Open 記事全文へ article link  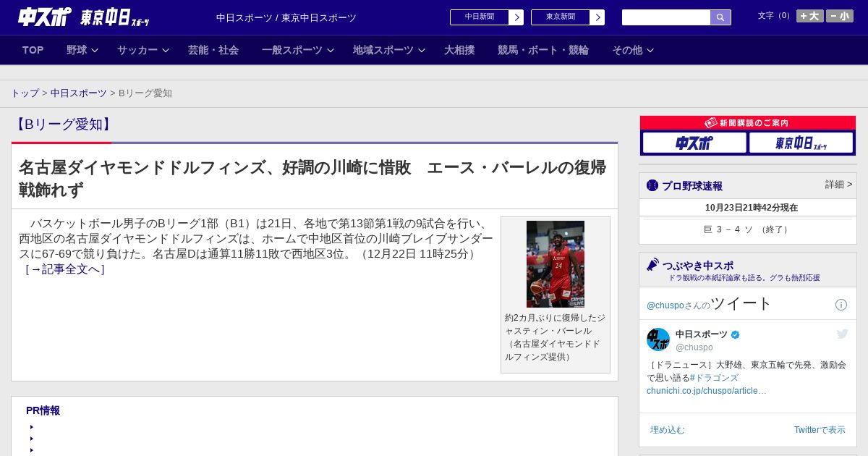pyautogui.click(x=65, y=269)
